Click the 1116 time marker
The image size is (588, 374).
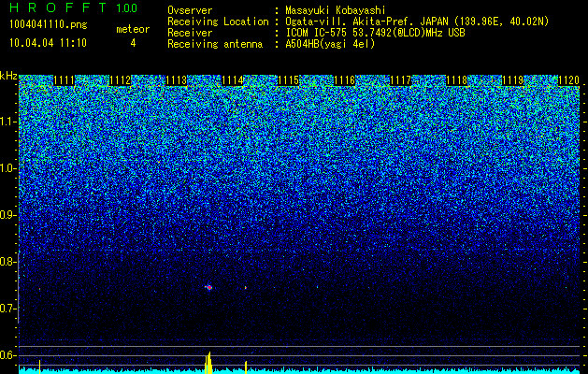pos(345,80)
